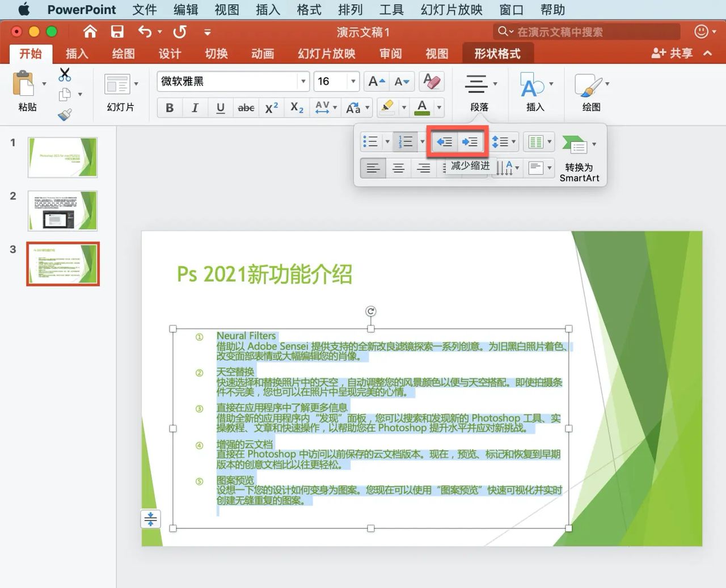Click the 共享 share button
Screen dimensions: 726x588
click(672, 53)
